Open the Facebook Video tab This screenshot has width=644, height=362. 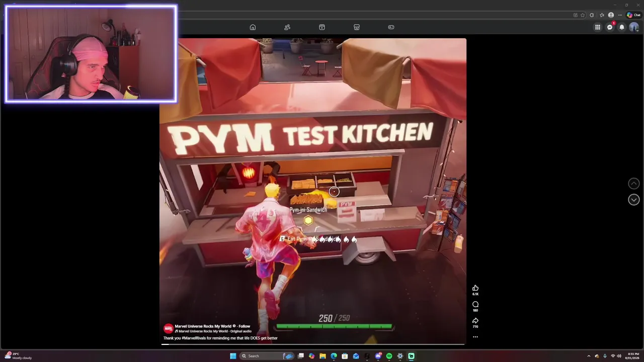[322, 27]
